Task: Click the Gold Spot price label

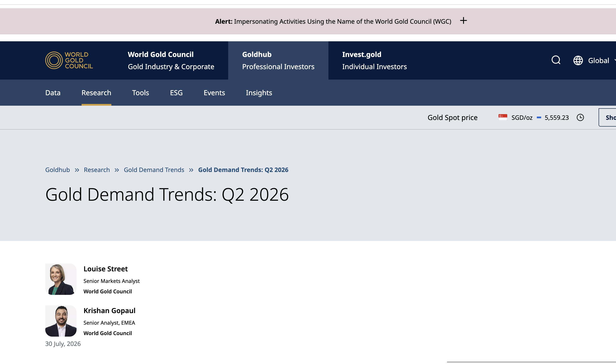Action: pyautogui.click(x=452, y=117)
